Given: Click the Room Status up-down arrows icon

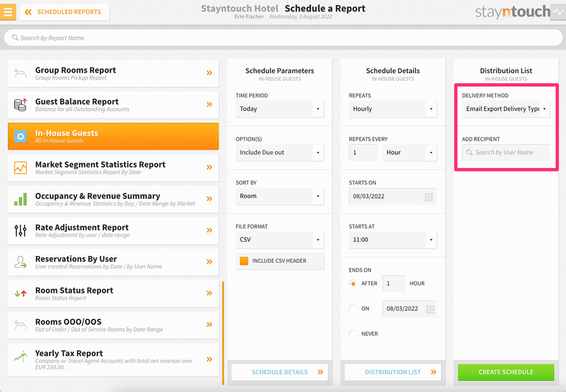Looking at the screenshot, I should pos(20,294).
